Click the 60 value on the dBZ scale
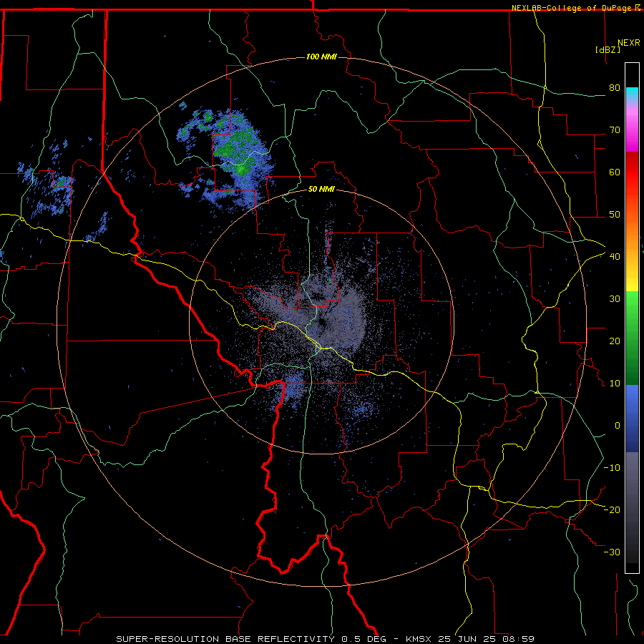644x644 pixels. click(x=615, y=172)
